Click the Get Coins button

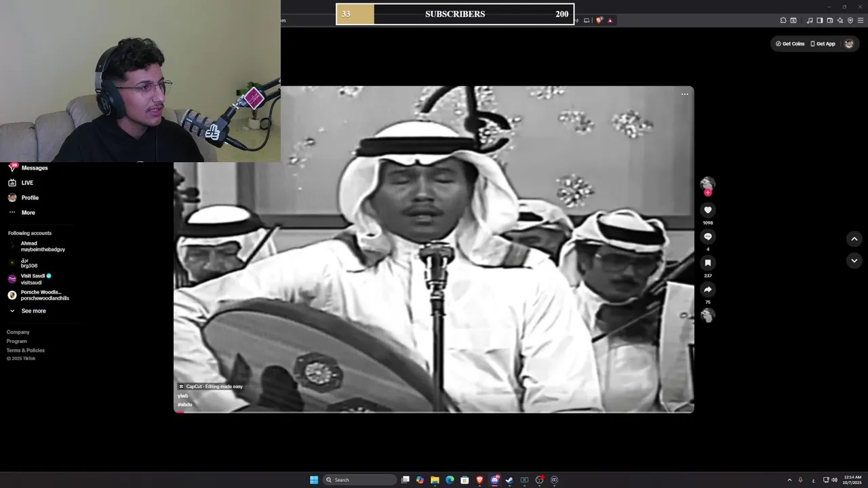790,43
